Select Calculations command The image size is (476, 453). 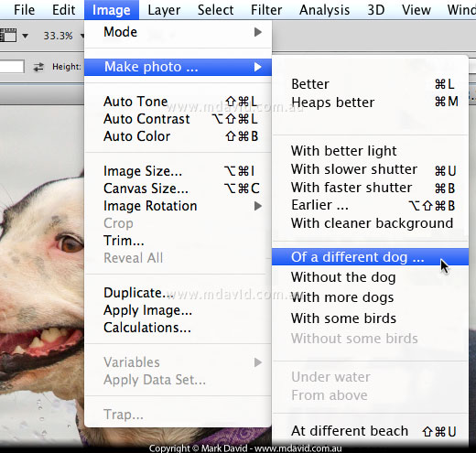(x=178, y=328)
